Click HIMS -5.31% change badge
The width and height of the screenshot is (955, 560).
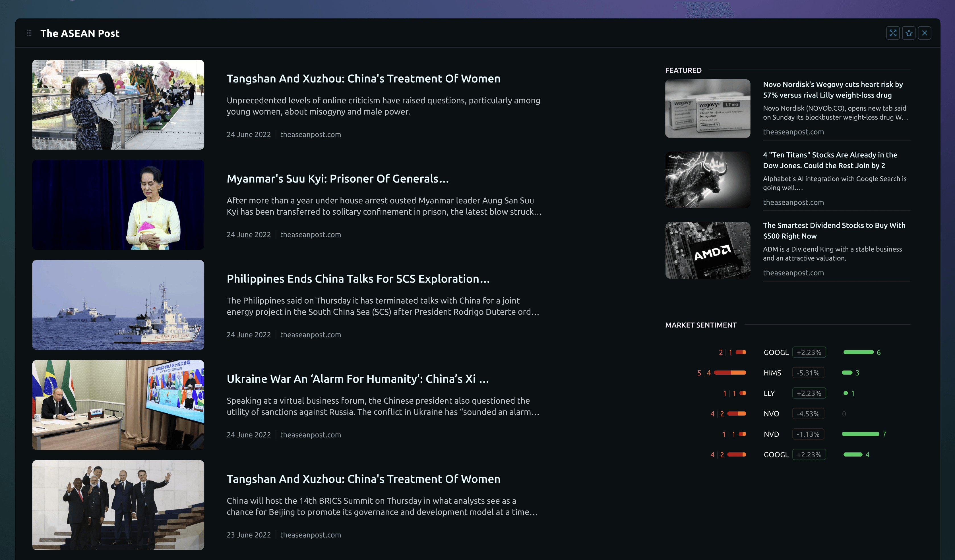(x=808, y=373)
